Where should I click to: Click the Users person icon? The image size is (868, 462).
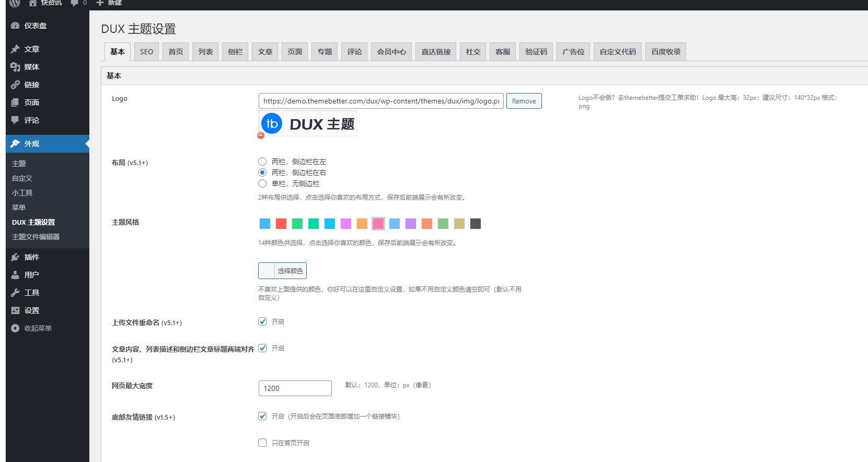pos(15,275)
